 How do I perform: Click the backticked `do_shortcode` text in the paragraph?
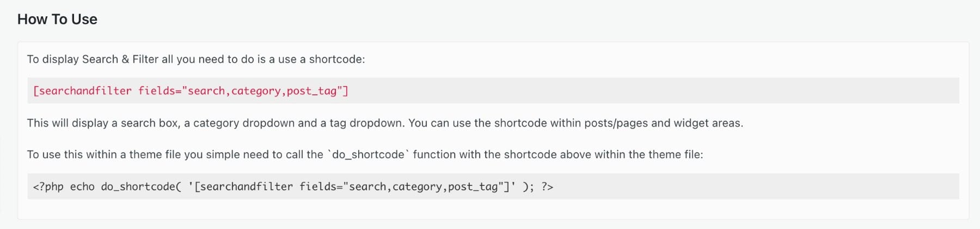pyautogui.click(x=368, y=154)
